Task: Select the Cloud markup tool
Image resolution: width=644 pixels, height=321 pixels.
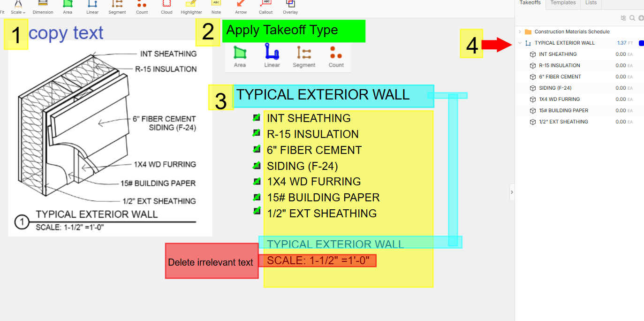Action: [167, 7]
